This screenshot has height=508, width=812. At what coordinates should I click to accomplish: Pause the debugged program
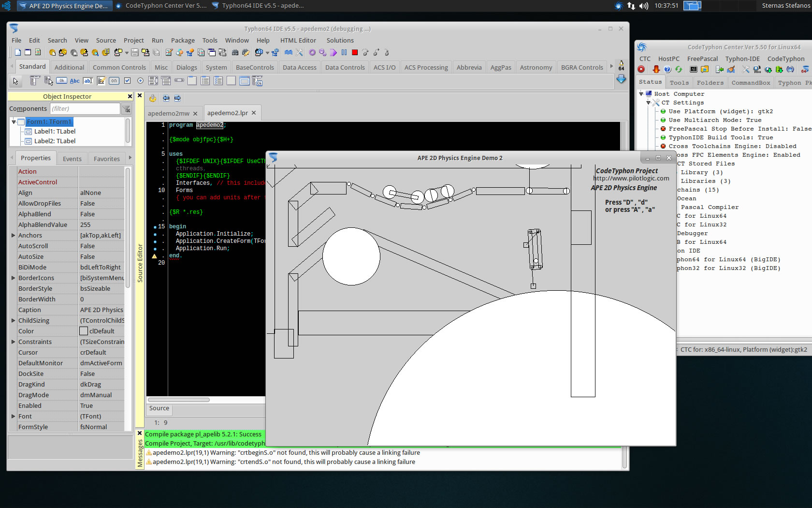344,52
